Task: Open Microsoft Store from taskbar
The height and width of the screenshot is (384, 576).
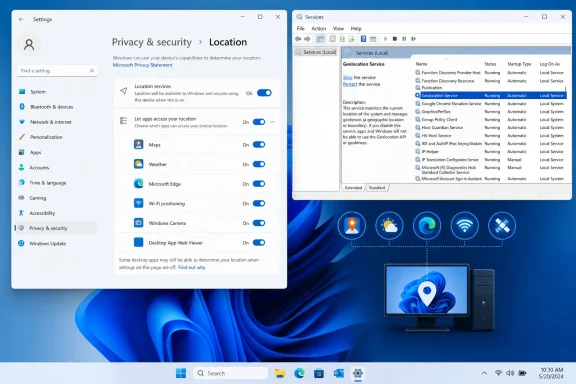Action: point(319,373)
